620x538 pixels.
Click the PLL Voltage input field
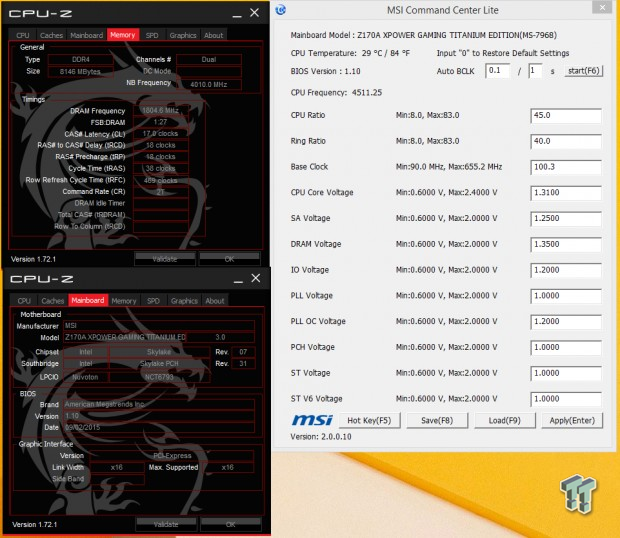(566, 296)
